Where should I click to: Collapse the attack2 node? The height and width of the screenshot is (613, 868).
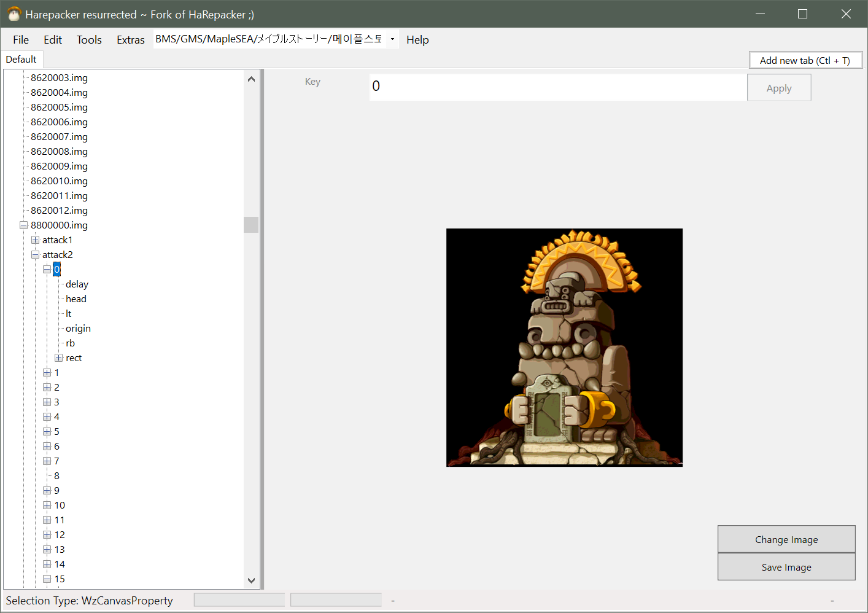pos(36,255)
